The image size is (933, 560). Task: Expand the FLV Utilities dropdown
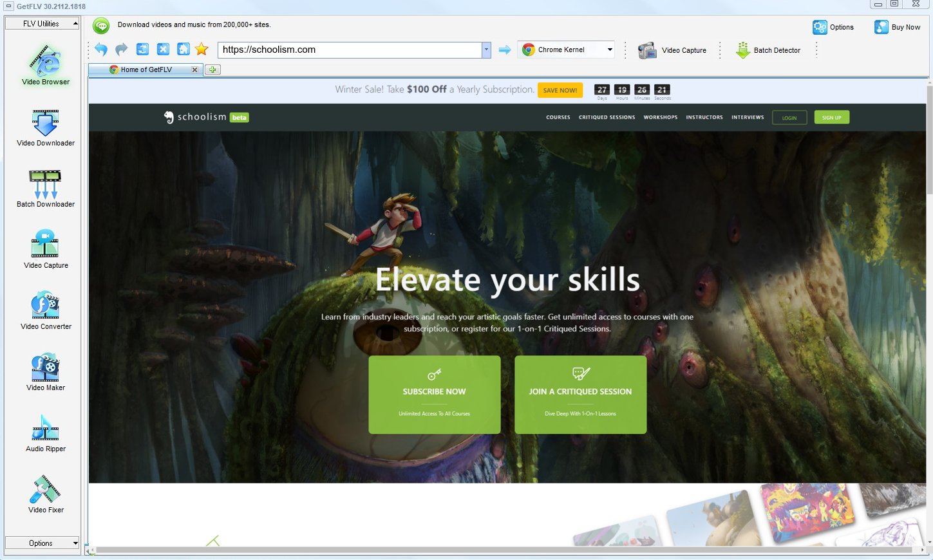(x=42, y=23)
